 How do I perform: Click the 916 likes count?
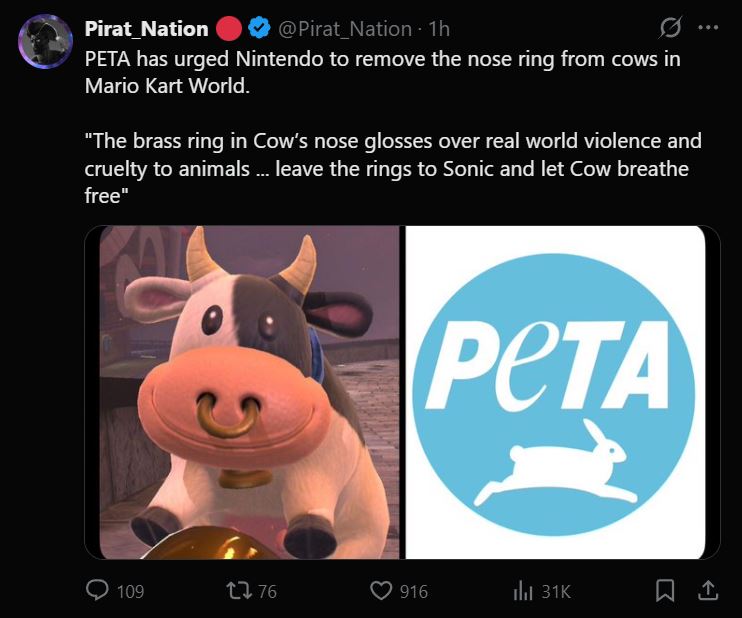(x=414, y=592)
